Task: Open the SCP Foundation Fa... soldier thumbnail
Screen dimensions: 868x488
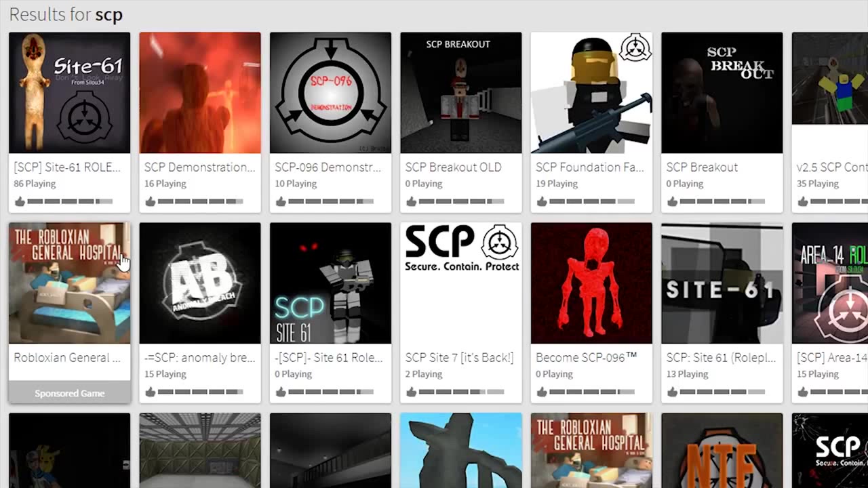Action: point(591,93)
